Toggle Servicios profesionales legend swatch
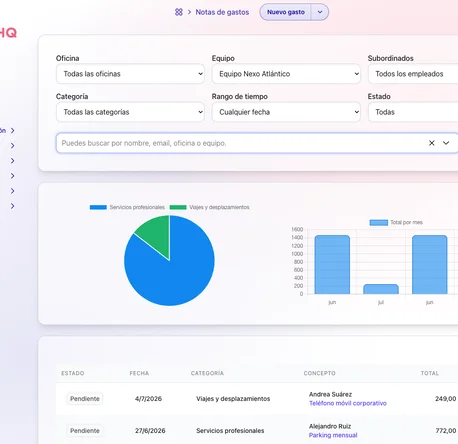Screen dimensions: 458x444 tap(98, 207)
